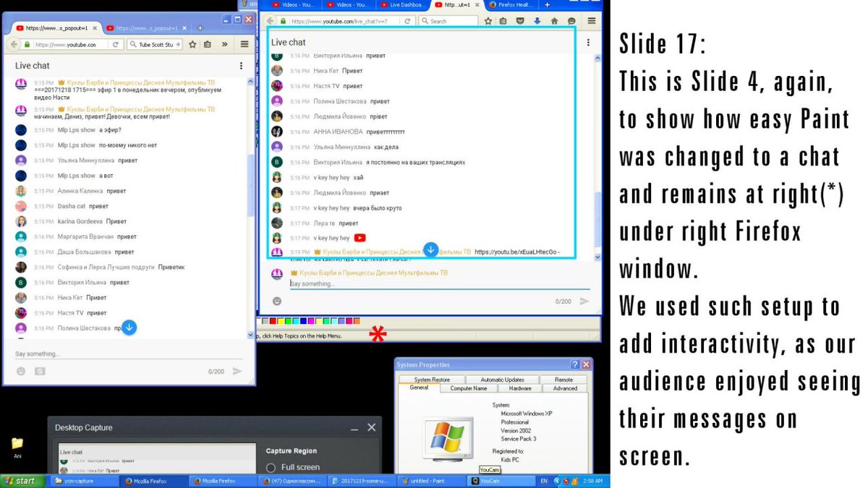This screenshot has width=868, height=488.
Task: Switch to untitled - Paint taskbar item
Action: (x=430, y=481)
